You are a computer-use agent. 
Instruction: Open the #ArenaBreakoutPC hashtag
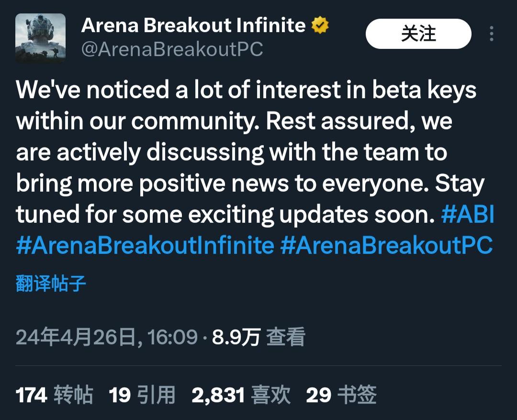tap(386, 245)
